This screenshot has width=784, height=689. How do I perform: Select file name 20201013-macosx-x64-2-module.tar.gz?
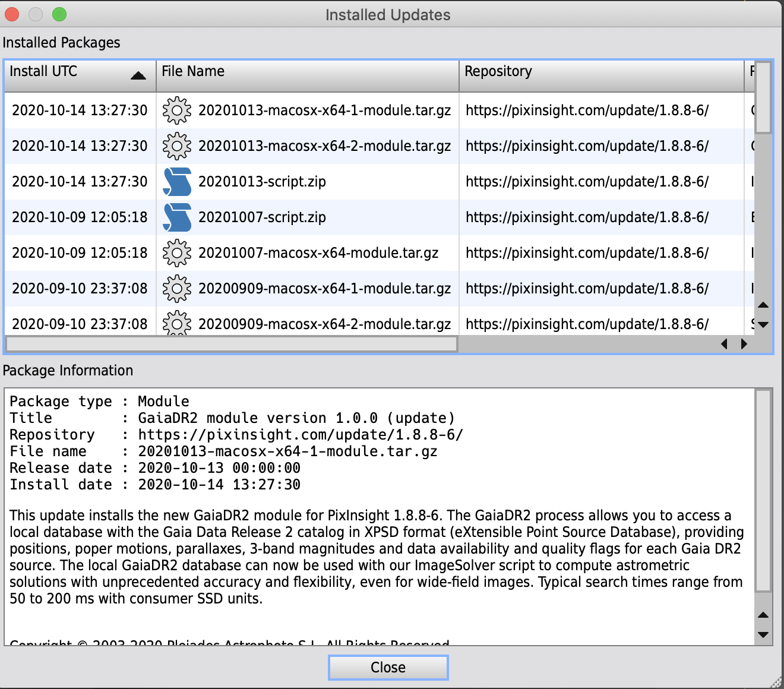(x=324, y=146)
